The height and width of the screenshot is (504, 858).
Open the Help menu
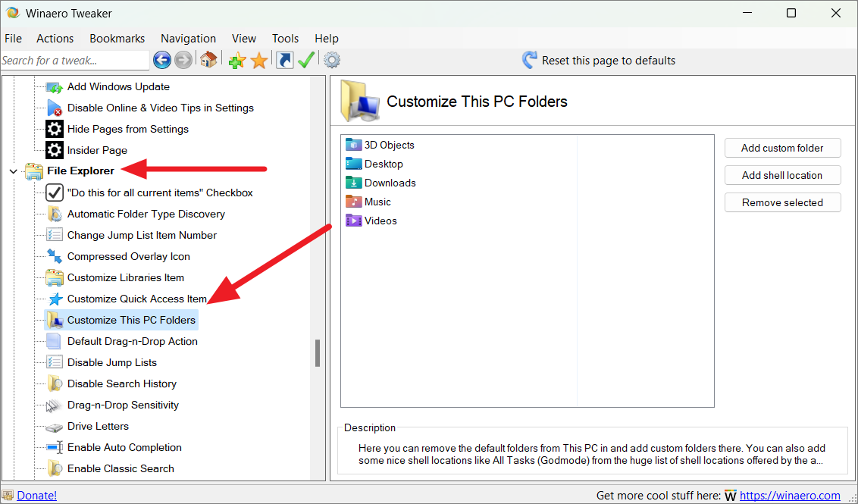click(327, 39)
